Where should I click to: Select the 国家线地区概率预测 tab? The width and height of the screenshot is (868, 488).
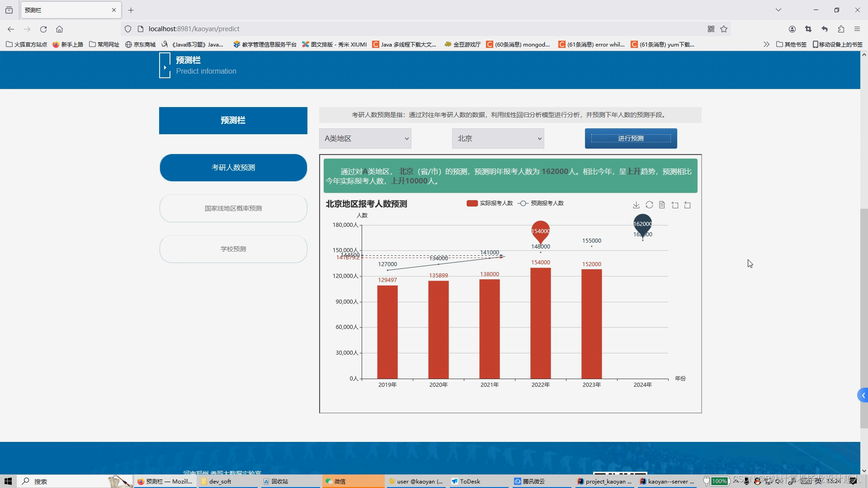(x=233, y=208)
